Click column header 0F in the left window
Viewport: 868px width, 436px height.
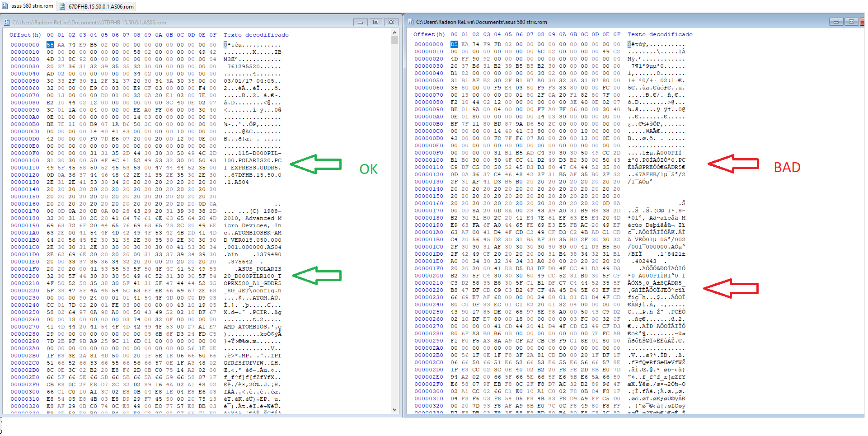(213, 35)
